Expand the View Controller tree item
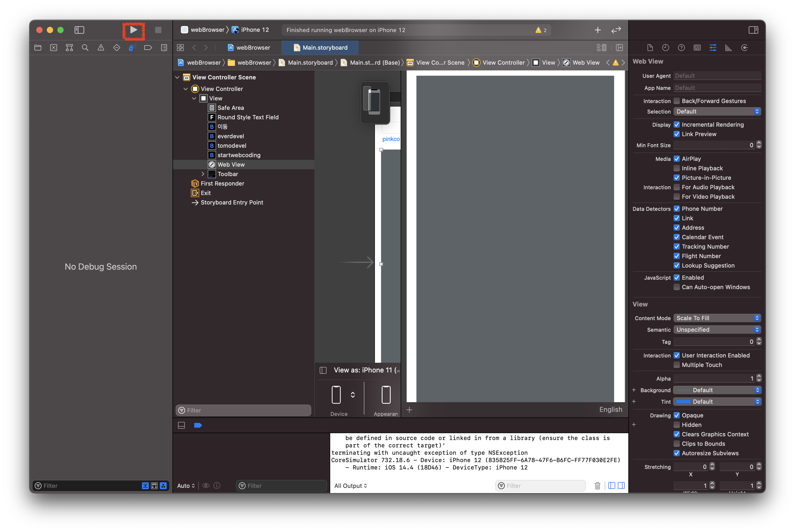 pyautogui.click(x=186, y=89)
